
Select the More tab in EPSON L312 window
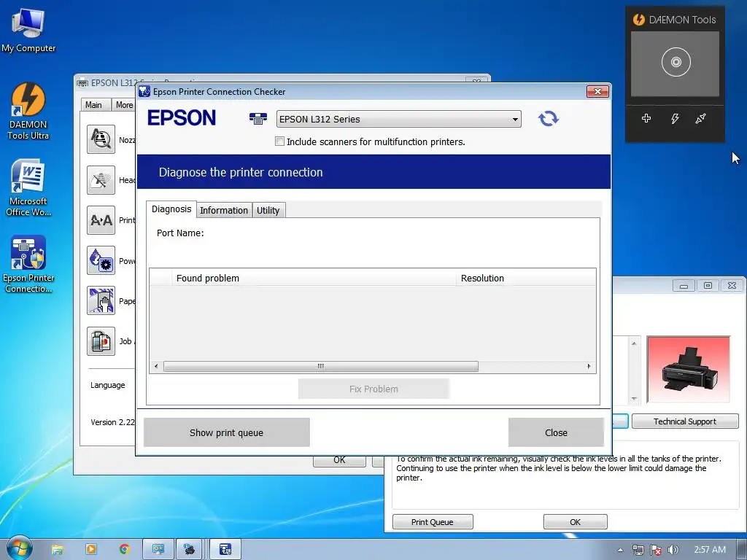tap(124, 105)
